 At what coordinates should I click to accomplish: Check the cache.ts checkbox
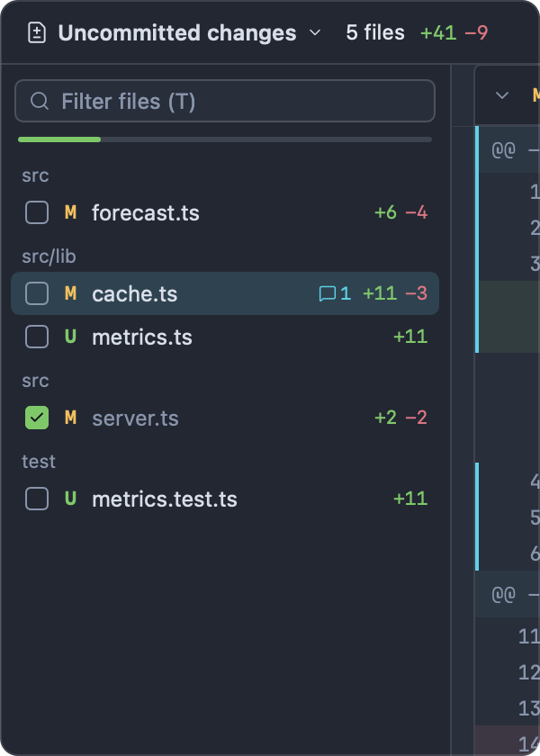[37, 293]
